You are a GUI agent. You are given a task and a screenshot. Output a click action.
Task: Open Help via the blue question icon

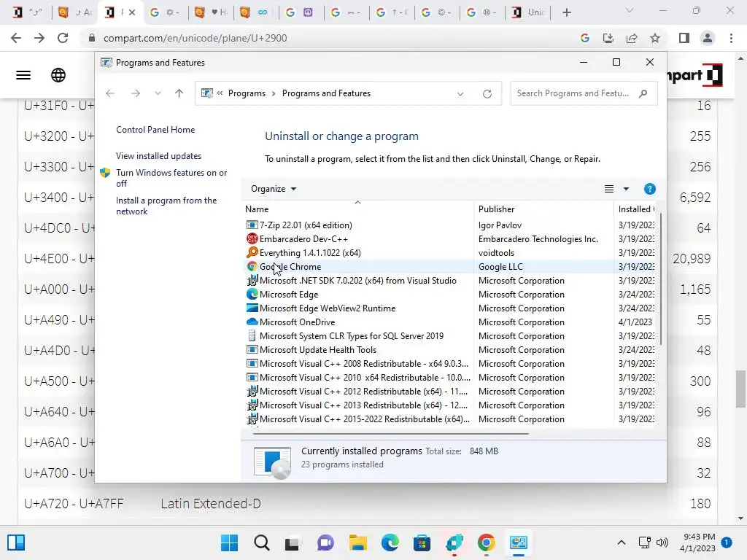pyautogui.click(x=649, y=189)
